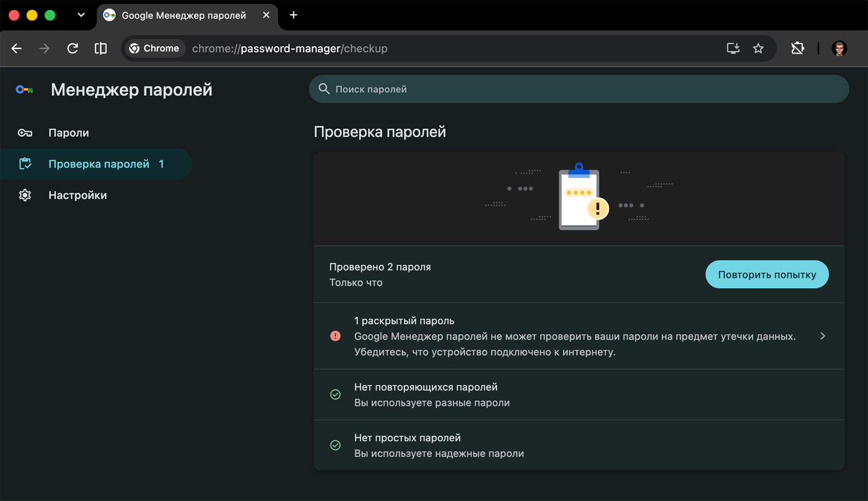
Task: Click the gear icon beside Настройки
Action: coord(25,195)
